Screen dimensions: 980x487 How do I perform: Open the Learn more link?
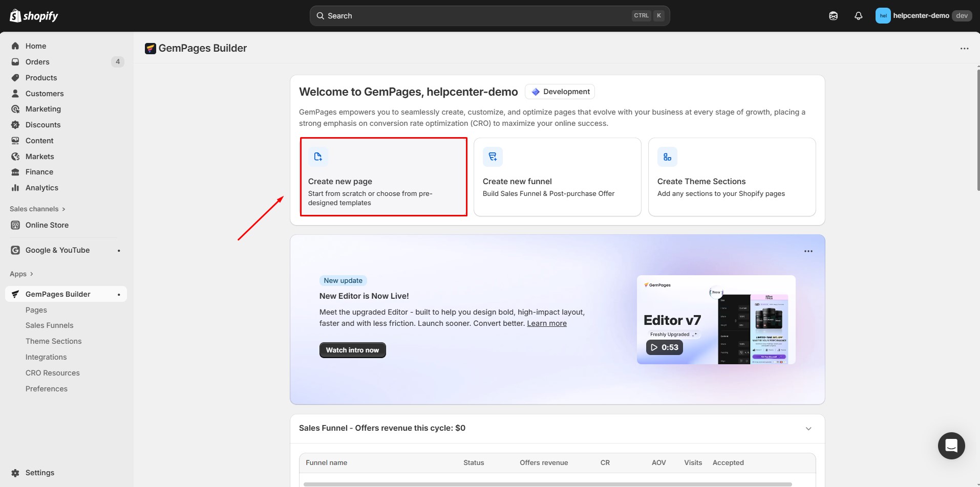coord(546,323)
